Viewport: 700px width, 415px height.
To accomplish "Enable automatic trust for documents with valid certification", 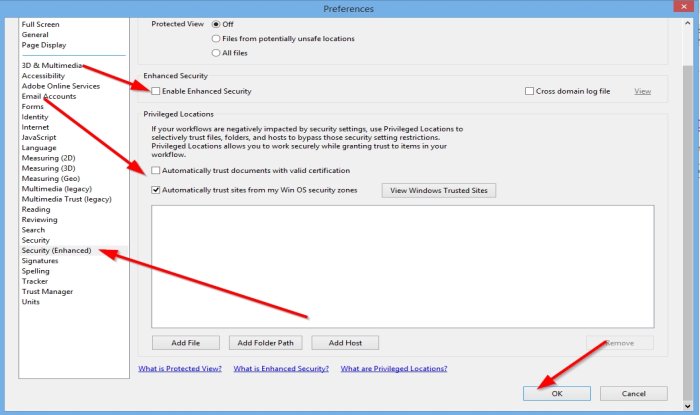I will click(155, 170).
